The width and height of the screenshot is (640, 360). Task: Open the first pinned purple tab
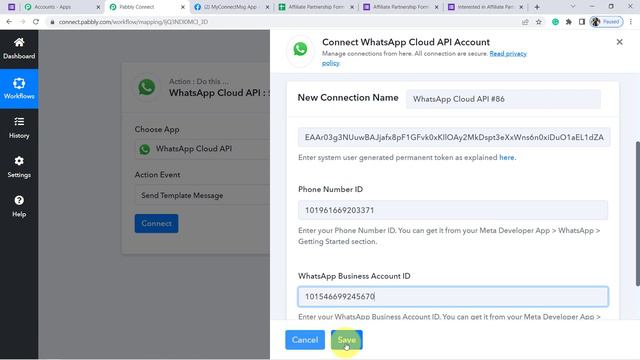click(x=11, y=7)
